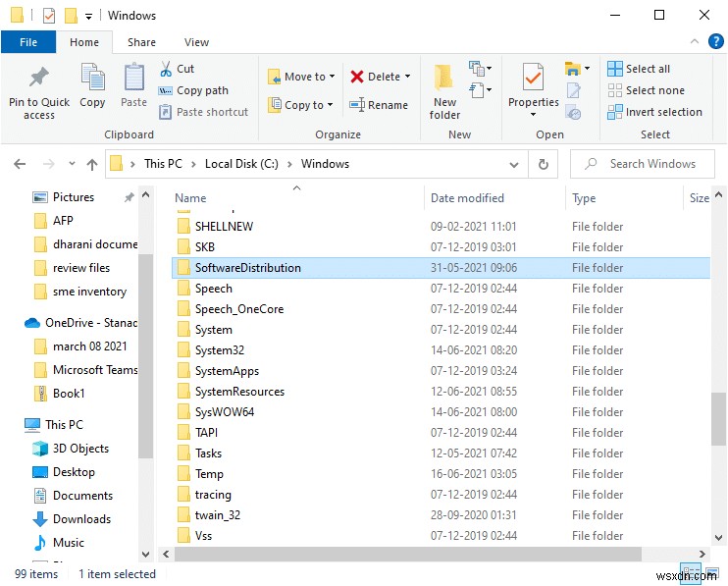
Task: Select Music in navigation pane
Action: point(59,543)
